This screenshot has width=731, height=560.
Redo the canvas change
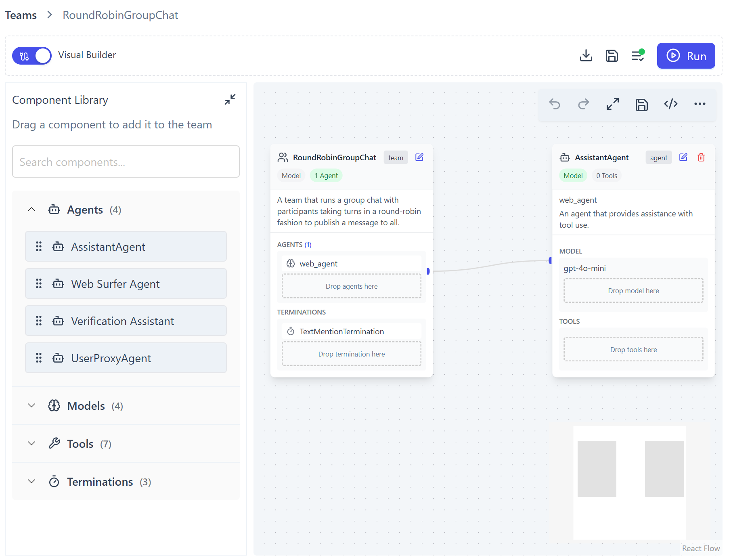[584, 104]
